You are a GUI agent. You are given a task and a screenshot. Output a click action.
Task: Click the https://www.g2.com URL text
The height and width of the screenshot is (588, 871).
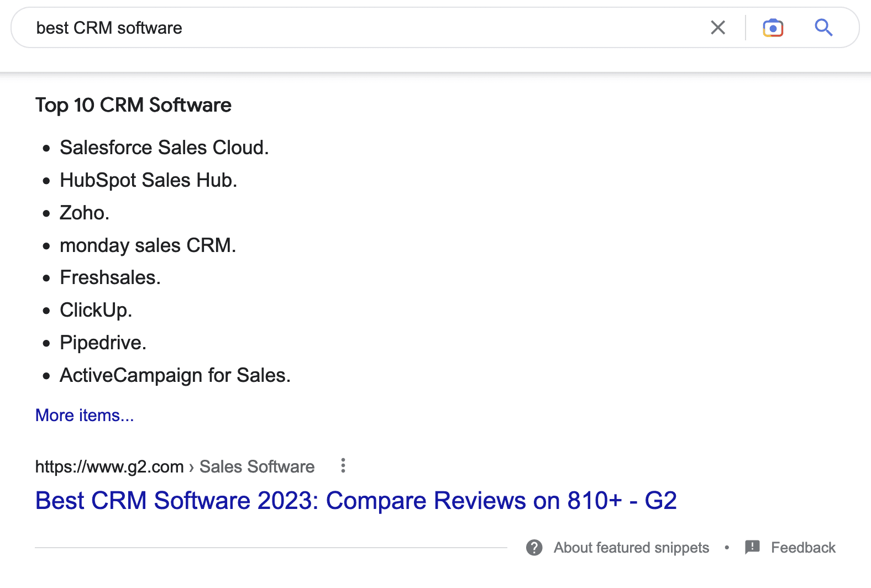[109, 467]
